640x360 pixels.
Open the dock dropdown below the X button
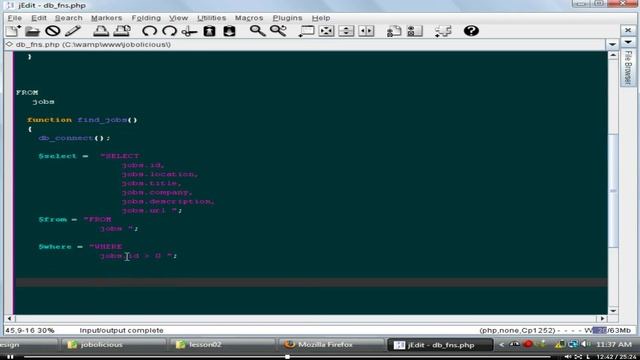(628, 42)
